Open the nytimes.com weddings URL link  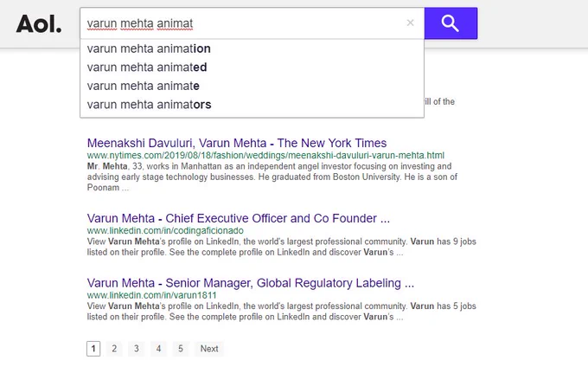click(x=265, y=155)
